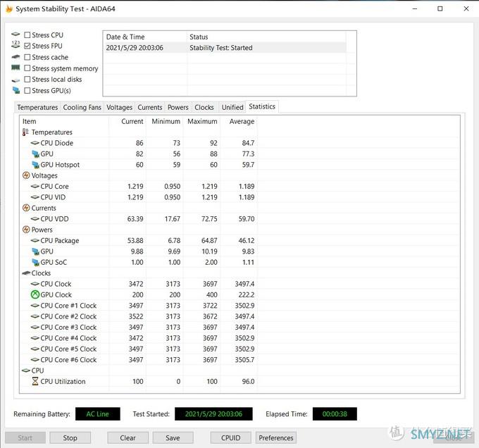The width and height of the screenshot is (479, 448).
Task: Click the GPU Hotspot monitor icon
Action: [35, 165]
